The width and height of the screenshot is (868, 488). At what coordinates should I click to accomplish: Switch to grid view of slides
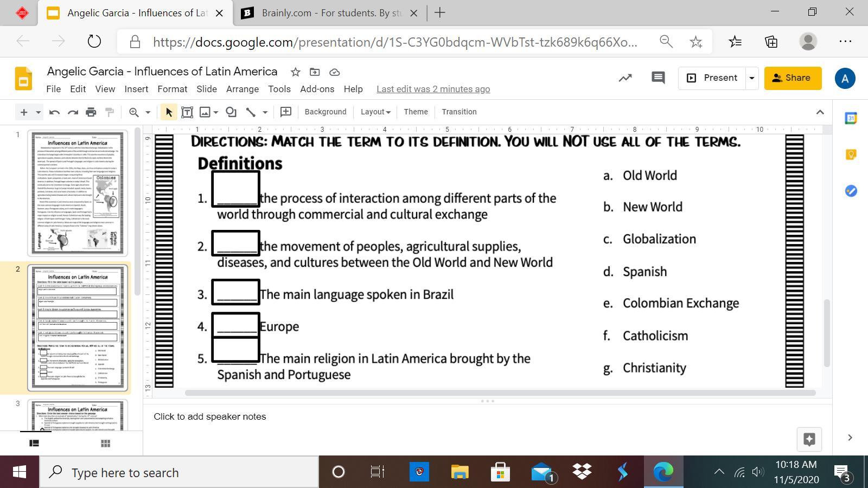pos(106,444)
